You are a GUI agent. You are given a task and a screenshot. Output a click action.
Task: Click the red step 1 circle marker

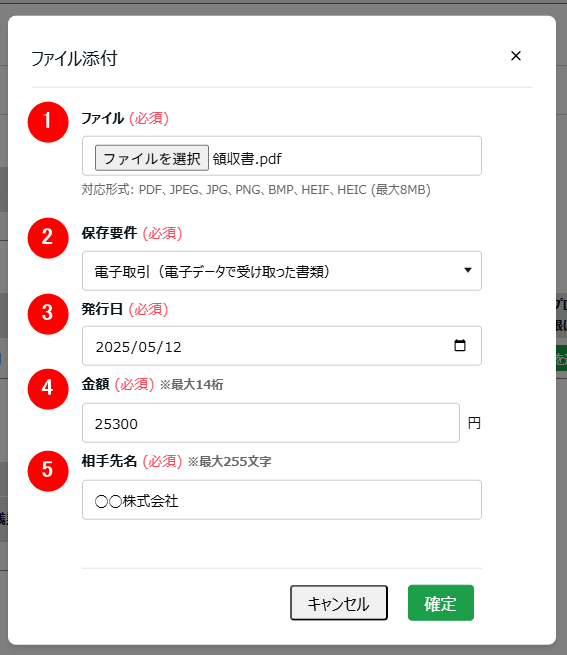tap(48, 122)
